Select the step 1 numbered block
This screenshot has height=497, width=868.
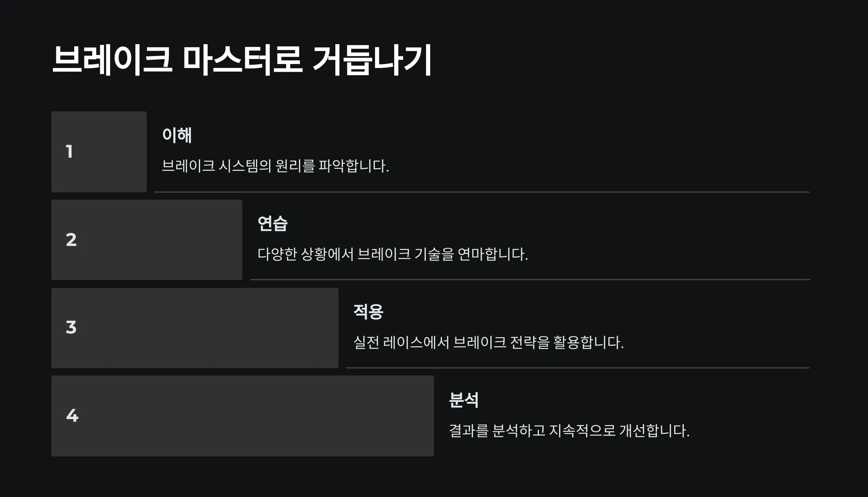tap(99, 152)
